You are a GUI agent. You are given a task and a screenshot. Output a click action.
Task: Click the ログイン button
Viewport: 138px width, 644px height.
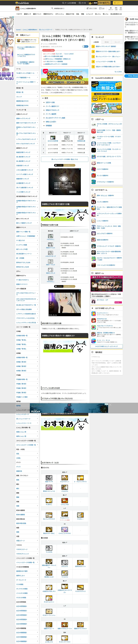point(117,3)
